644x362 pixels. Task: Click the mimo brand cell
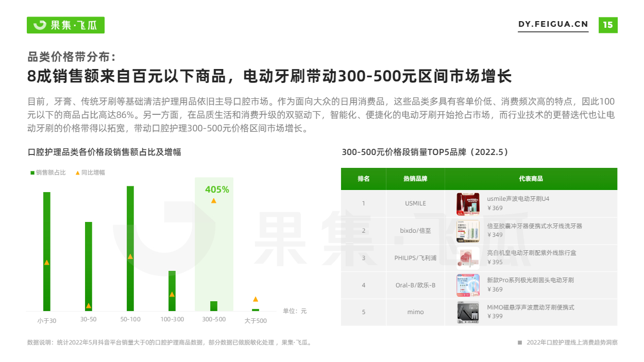415,312
